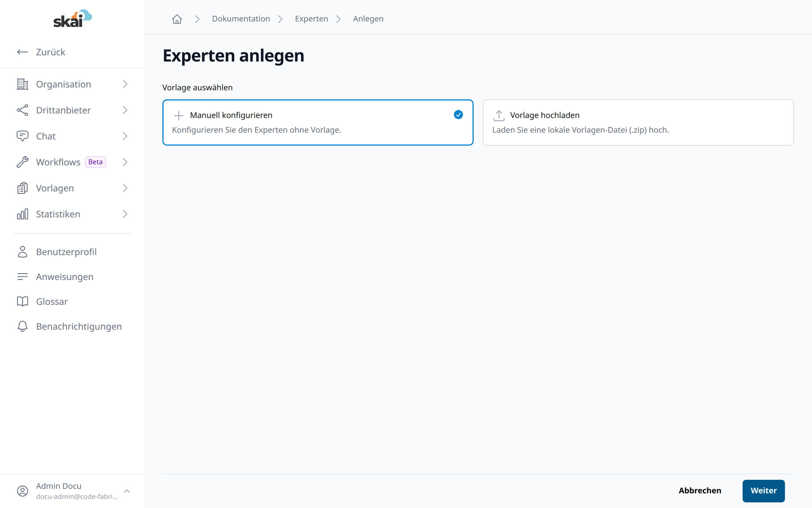Expand the Drittanbieter chevron
The height and width of the screenshot is (508, 812).
[125, 110]
